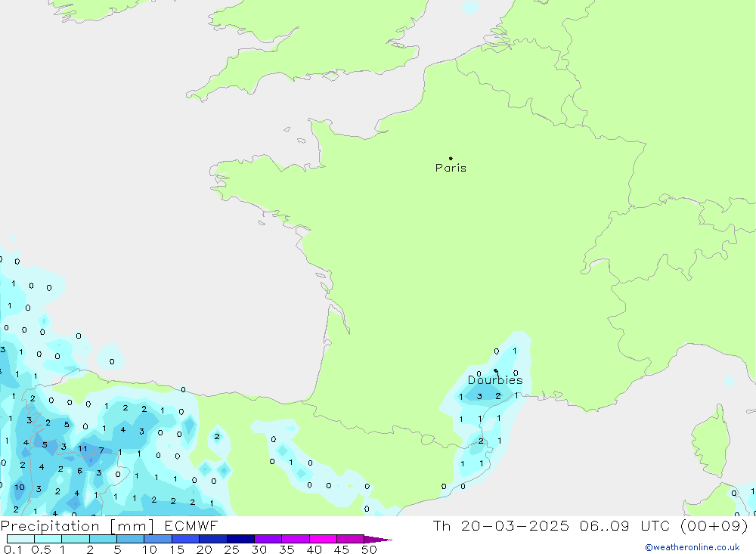Select the 0.1 mm lightest cyan legend swatch
Viewport: 756px width, 554px height.
point(20,539)
